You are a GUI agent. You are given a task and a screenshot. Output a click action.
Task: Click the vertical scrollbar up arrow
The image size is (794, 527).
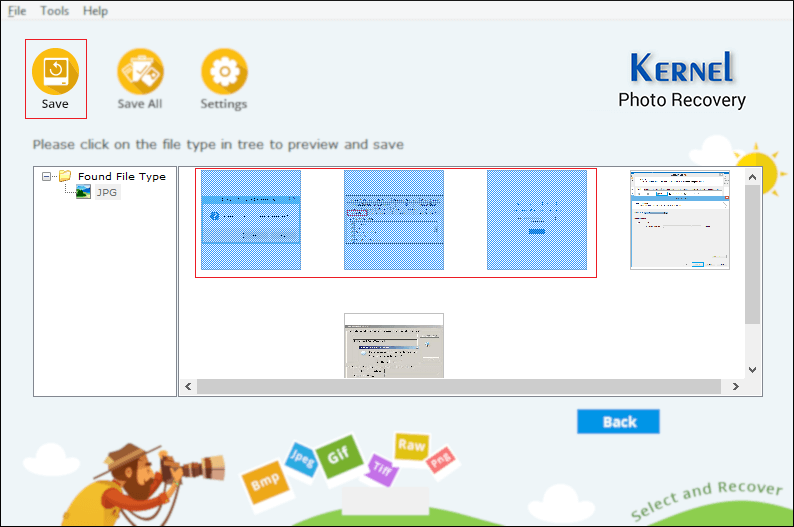(753, 175)
